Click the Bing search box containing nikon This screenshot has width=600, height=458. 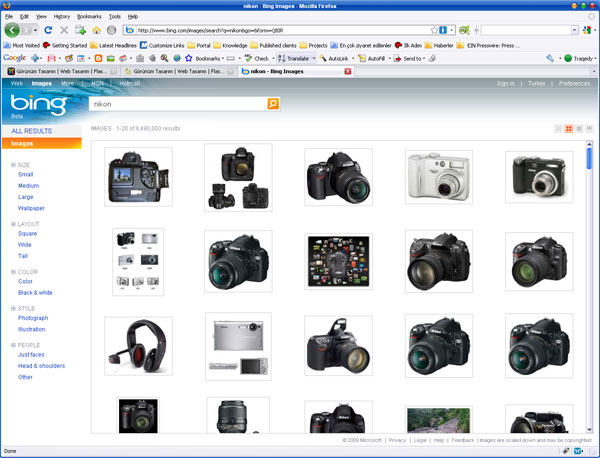pyautogui.click(x=178, y=104)
